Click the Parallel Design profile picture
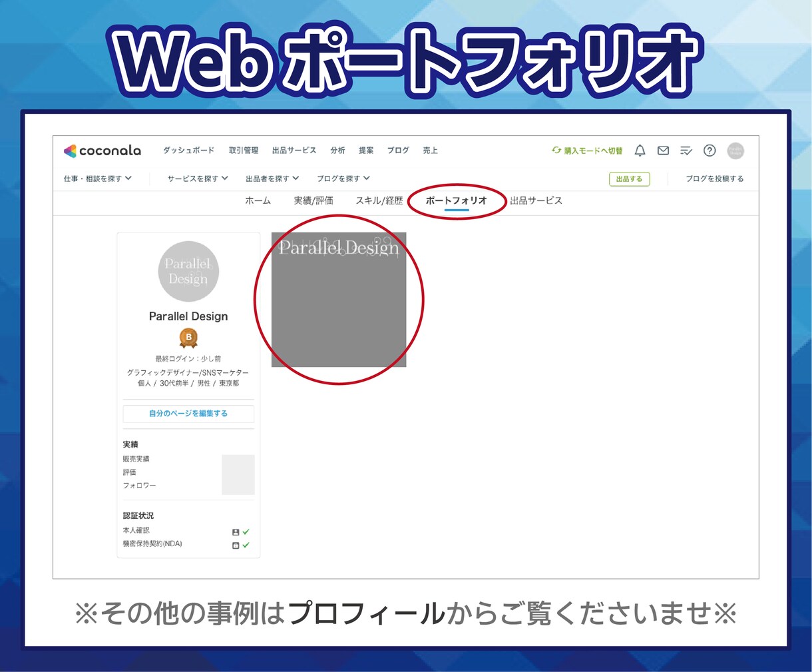The height and width of the screenshot is (672, 812). click(188, 271)
